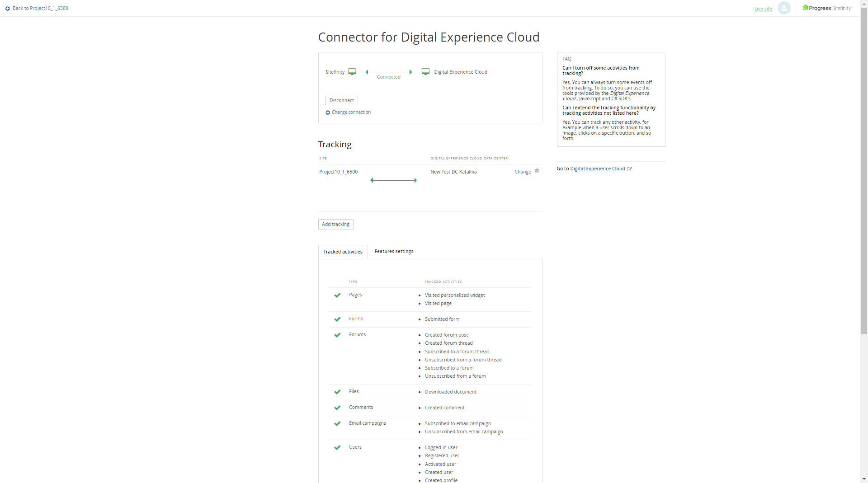Click the Progress Sitefinity logo
The height and width of the screenshot is (483, 868).
[x=827, y=8]
